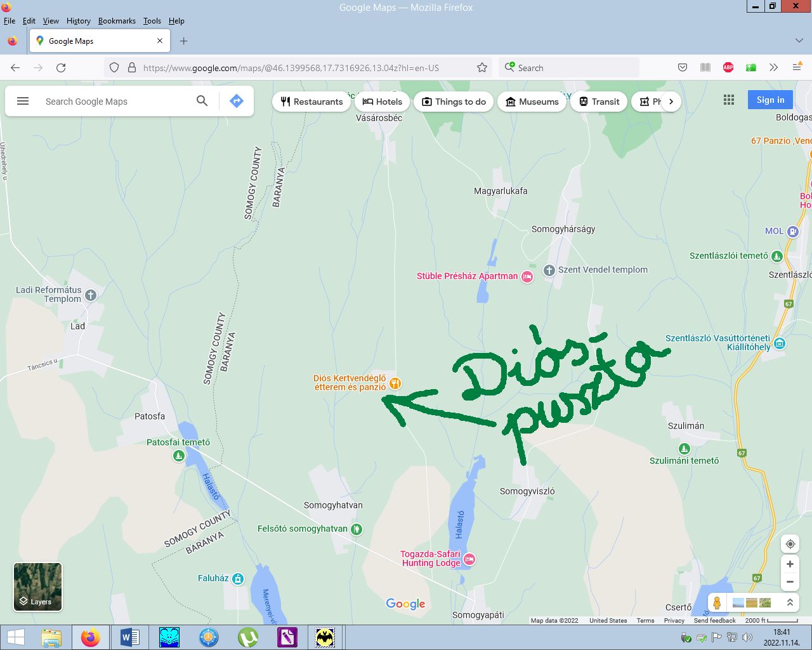Screen dimensions: 812x650
Task: Open the Bookmarks menu
Action: (x=117, y=21)
